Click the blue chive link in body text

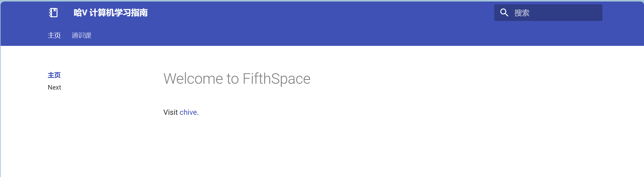[x=188, y=112]
